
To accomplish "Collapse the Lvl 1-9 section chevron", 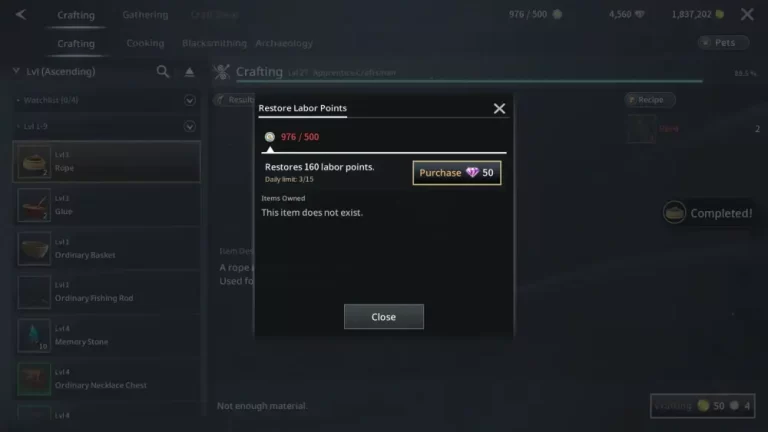I will (190, 126).
